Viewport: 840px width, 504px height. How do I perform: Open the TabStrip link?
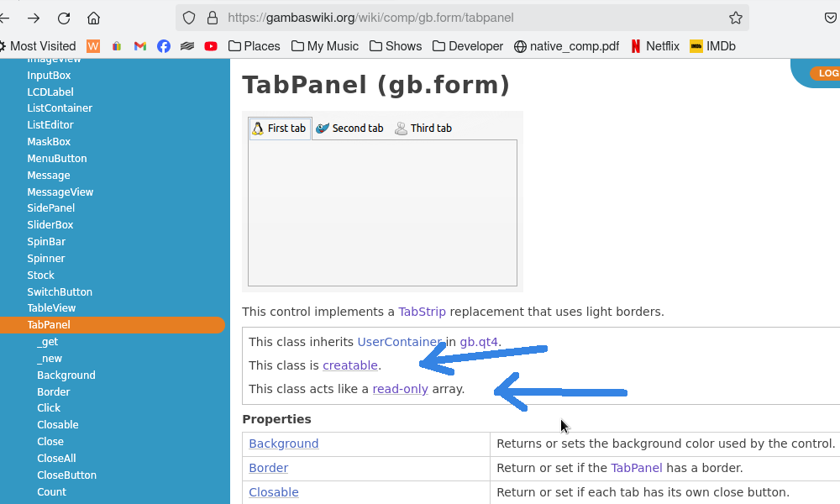pyautogui.click(x=422, y=312)
